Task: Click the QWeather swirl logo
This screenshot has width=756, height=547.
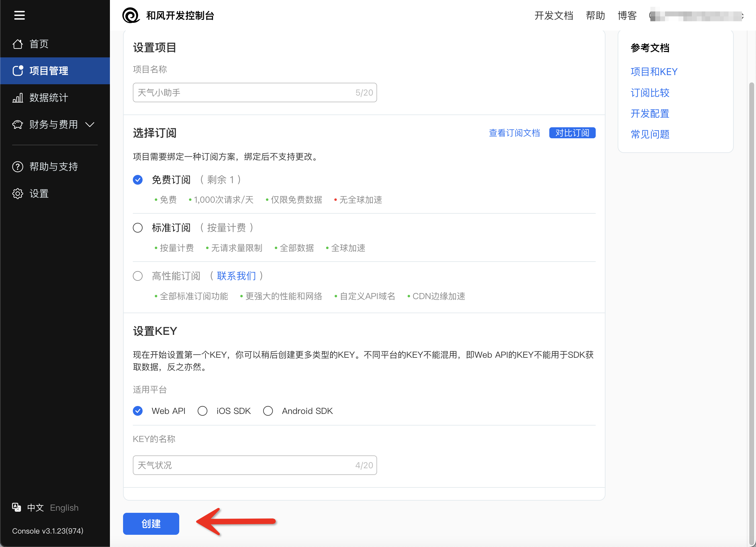Action: click(131, 15)
